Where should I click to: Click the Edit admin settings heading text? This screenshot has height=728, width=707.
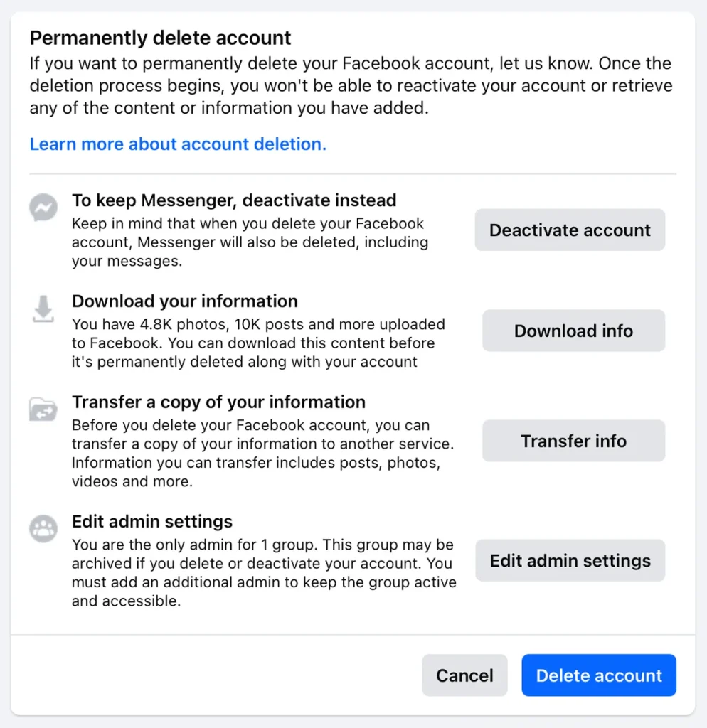151,522
